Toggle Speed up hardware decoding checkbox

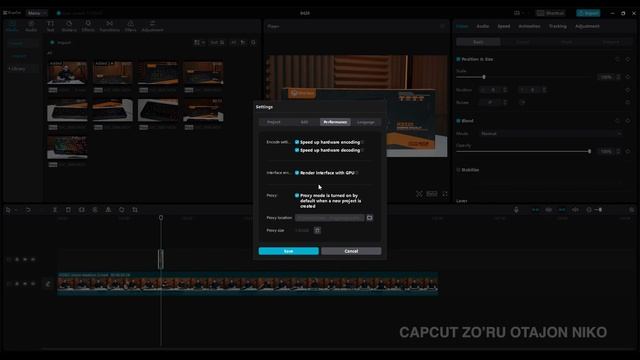(x=297, y=150)
